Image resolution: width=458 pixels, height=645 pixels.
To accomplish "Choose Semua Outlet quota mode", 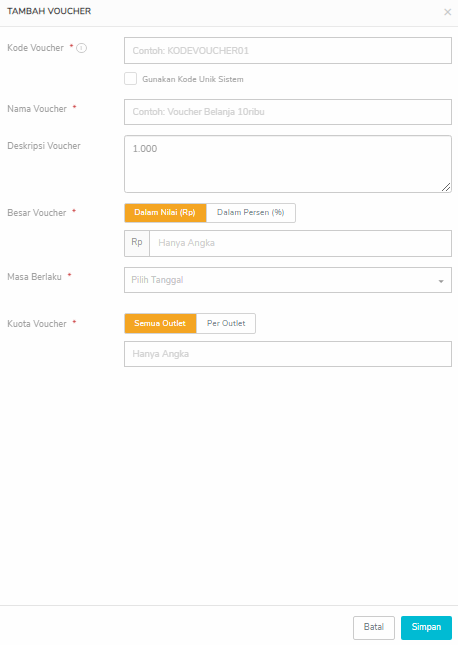I will (160, 323).
